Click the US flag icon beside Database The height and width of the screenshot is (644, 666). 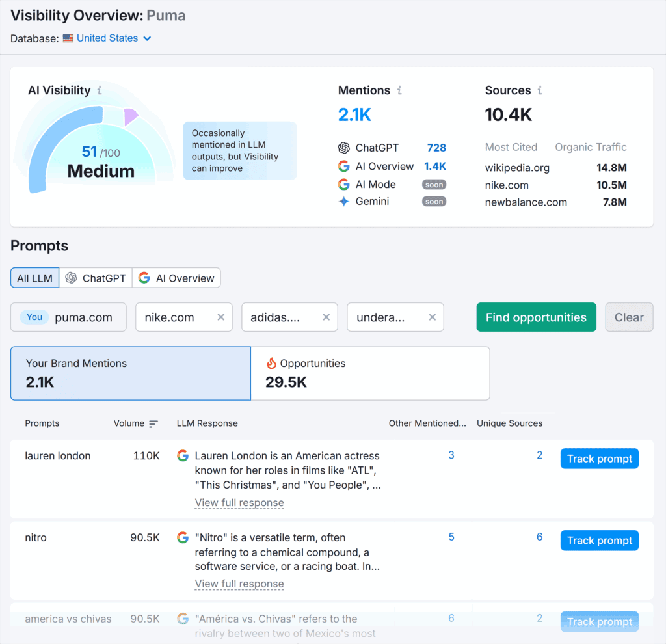click(x=68, y=38)
